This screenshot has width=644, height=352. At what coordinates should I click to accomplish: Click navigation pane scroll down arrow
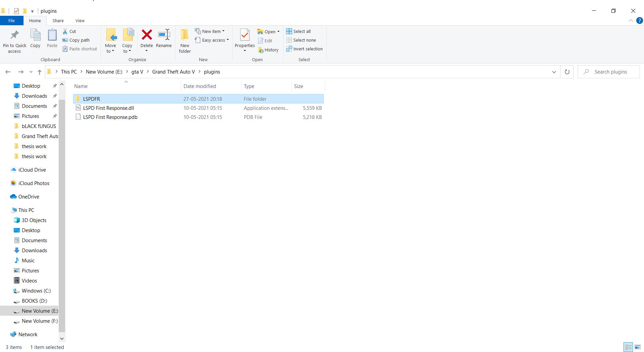[x=62, y=339]
